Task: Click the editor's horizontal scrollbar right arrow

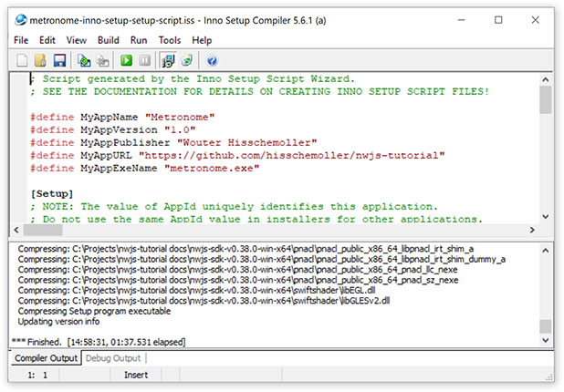Action: pos(530,232)
